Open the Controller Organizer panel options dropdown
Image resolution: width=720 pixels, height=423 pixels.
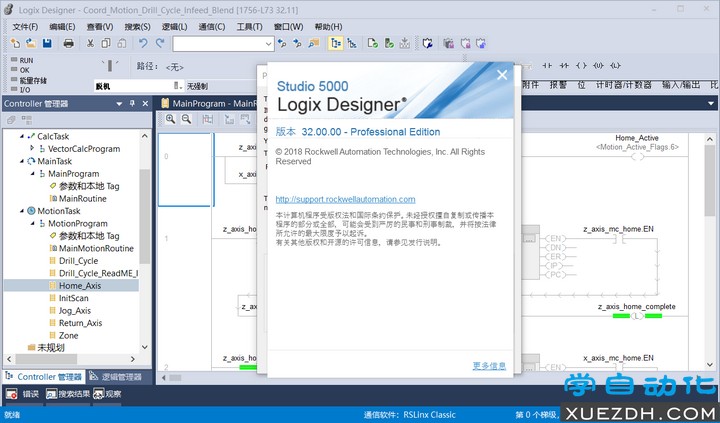pos(119,104)
